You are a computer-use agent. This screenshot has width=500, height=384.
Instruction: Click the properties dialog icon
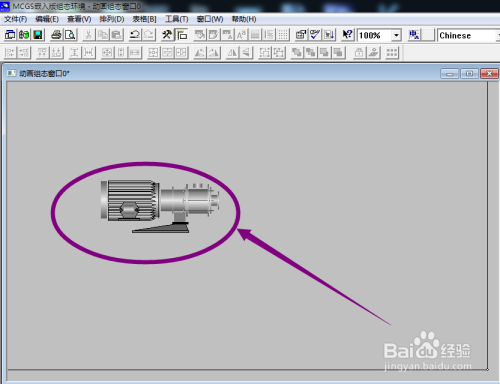click(x=301, y=35)
